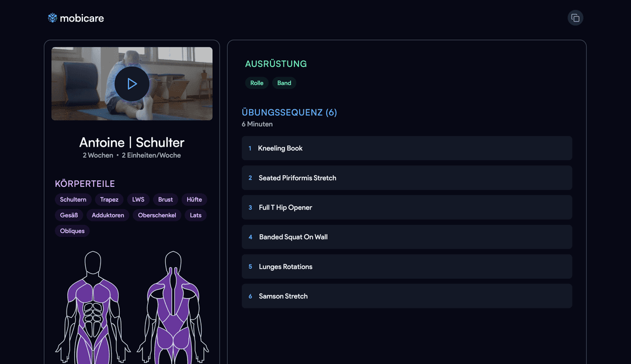Select the Samson Stretch exercise
This screenshot has height=364, width=631.
407,296
